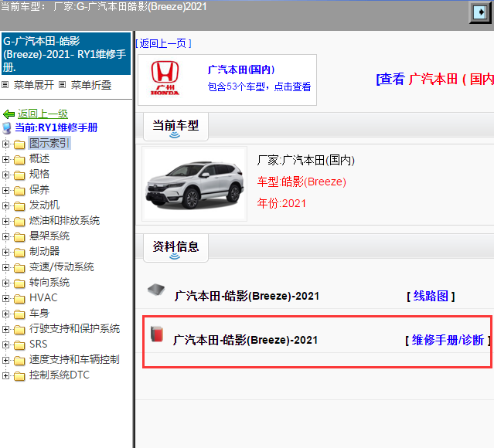Click 包含53个车型，点击查看 link

[x=259, y=87]
